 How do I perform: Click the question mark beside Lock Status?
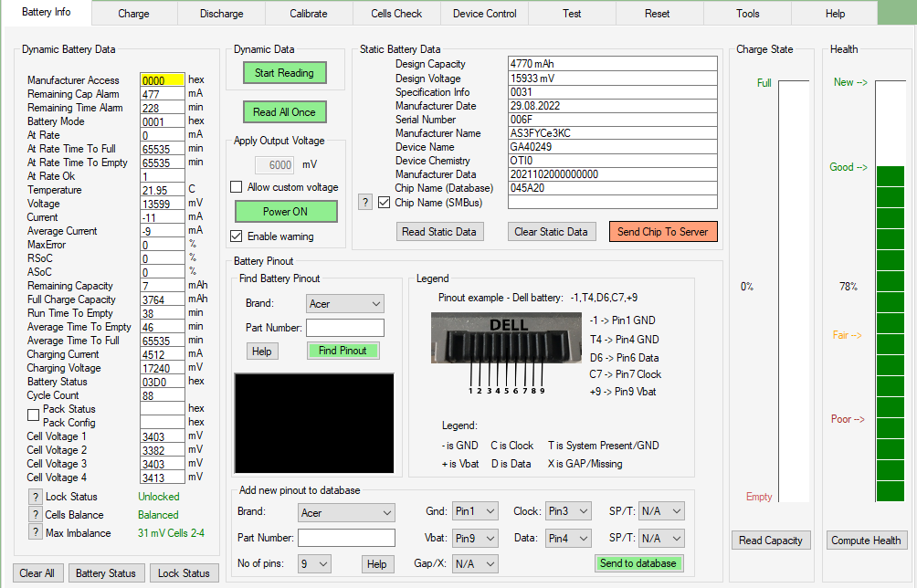[36, 497]
